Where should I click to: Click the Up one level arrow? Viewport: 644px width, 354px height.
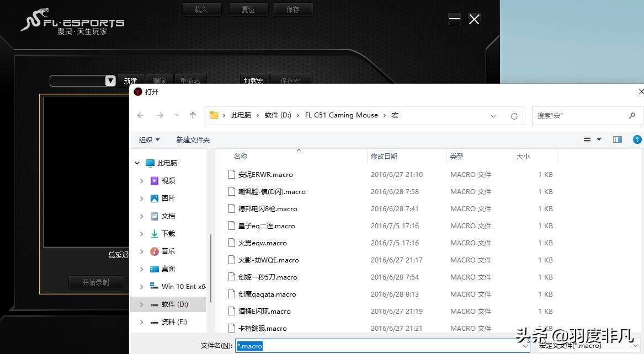point(193,115)
